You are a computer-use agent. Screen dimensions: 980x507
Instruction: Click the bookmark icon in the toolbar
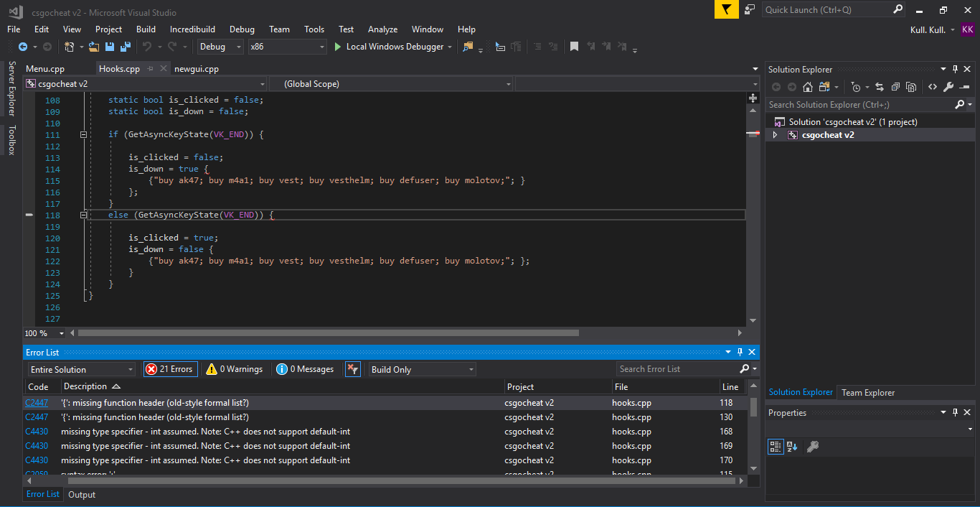tap(574, 47)
